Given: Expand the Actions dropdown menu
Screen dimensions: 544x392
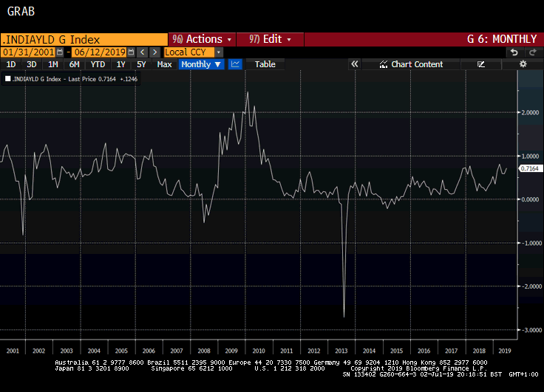Looking at the screenshot, I should click(203, 39).
